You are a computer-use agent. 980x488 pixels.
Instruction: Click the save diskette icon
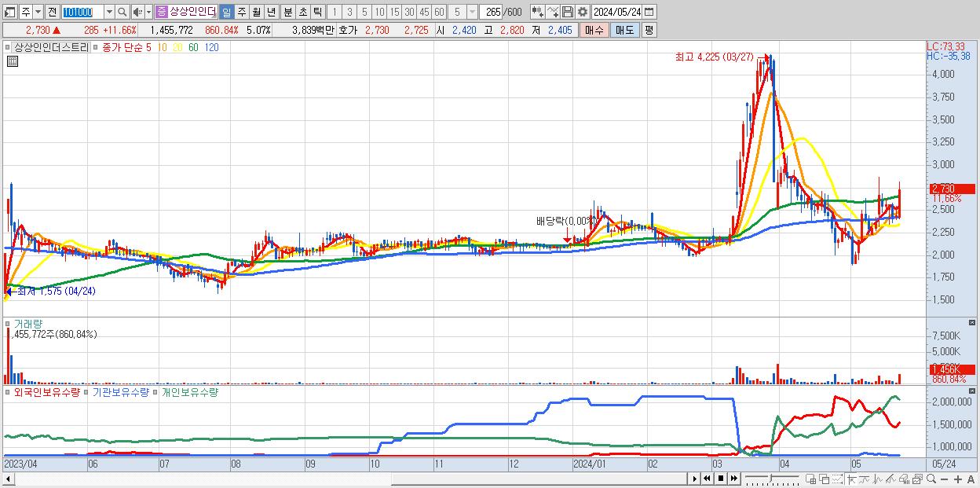(x=567, y=12)
